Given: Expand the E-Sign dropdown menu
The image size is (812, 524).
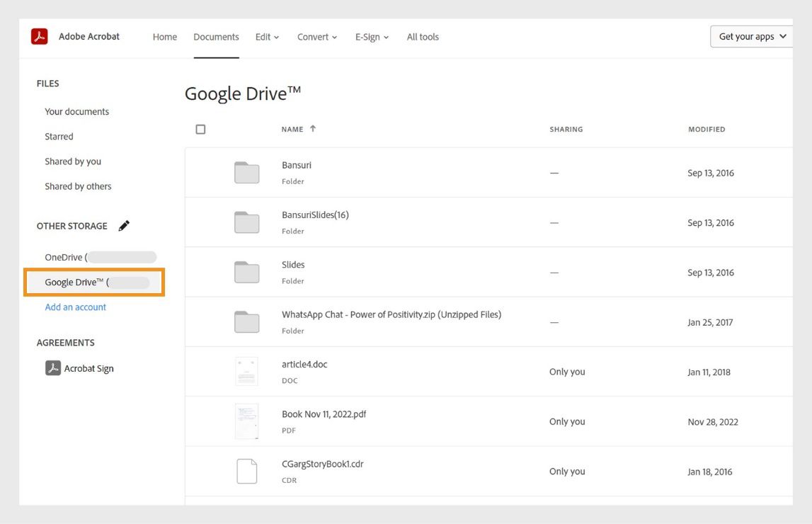Looking at the screenshot, I should (x=372, y=36).
